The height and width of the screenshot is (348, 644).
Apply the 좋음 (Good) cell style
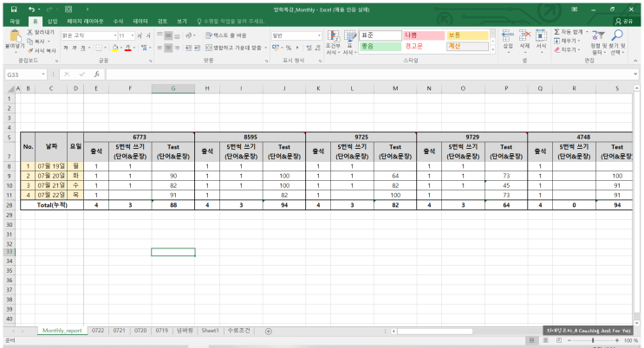click(381, 47)
